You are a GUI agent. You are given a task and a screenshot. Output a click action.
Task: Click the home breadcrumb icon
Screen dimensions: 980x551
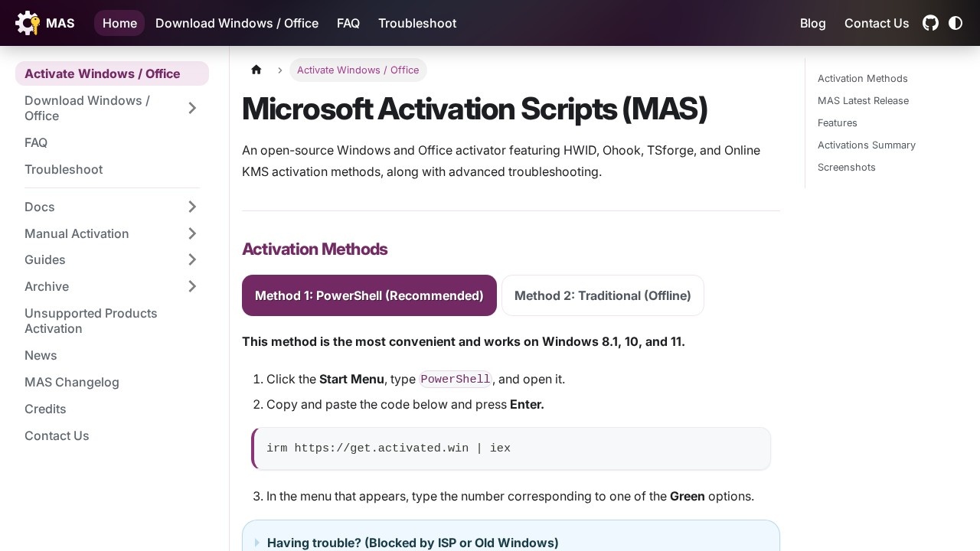coord(256,70)
